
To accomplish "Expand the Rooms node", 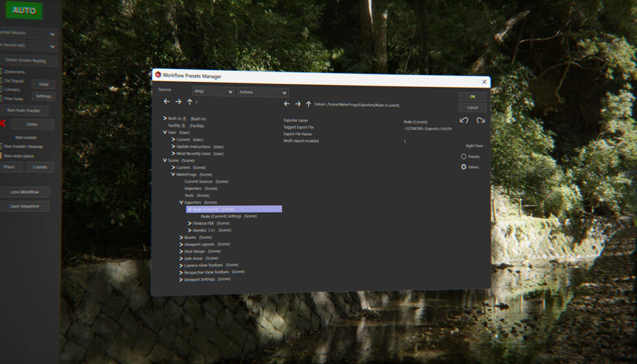I will (181, 237).
